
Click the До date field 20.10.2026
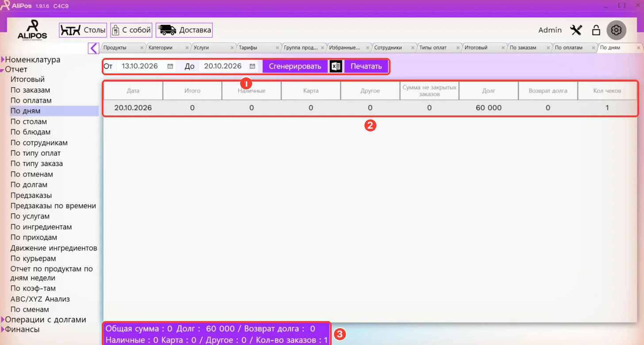(x=228, y=66)
